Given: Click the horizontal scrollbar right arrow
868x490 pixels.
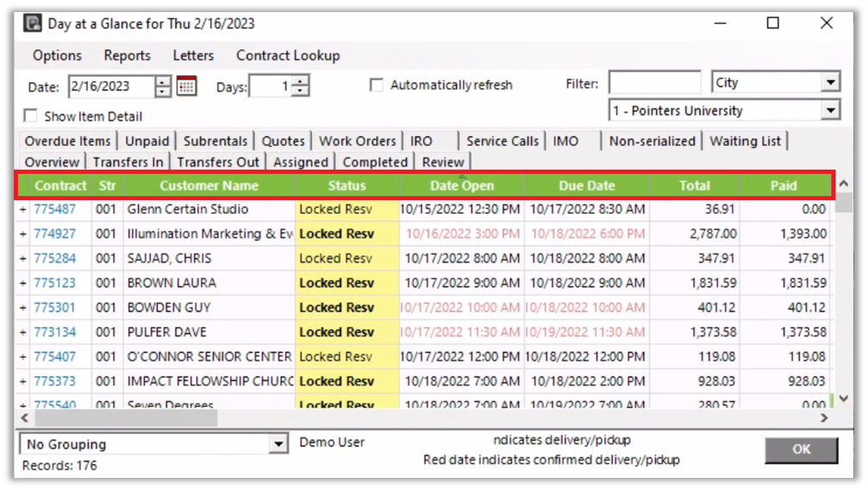Looking at the screenshot, I should click(x=824, y=418).
